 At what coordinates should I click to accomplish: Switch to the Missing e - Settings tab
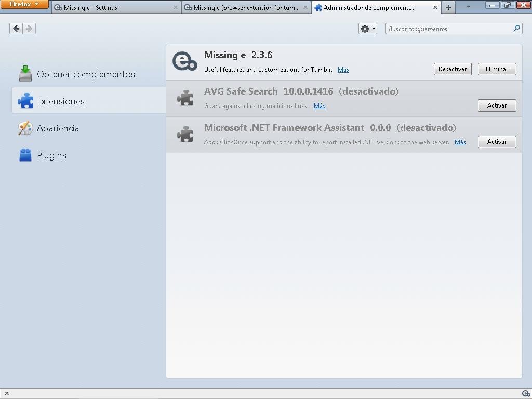(116, 7)
